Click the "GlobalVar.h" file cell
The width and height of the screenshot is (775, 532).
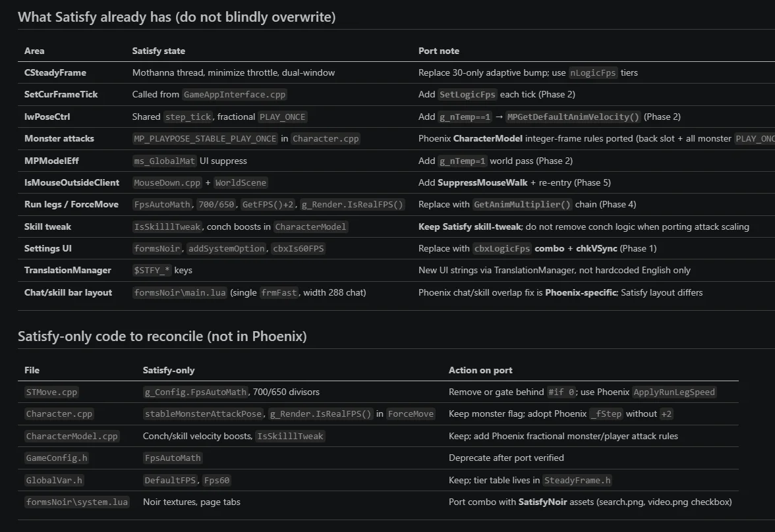[x=54, y=480]
